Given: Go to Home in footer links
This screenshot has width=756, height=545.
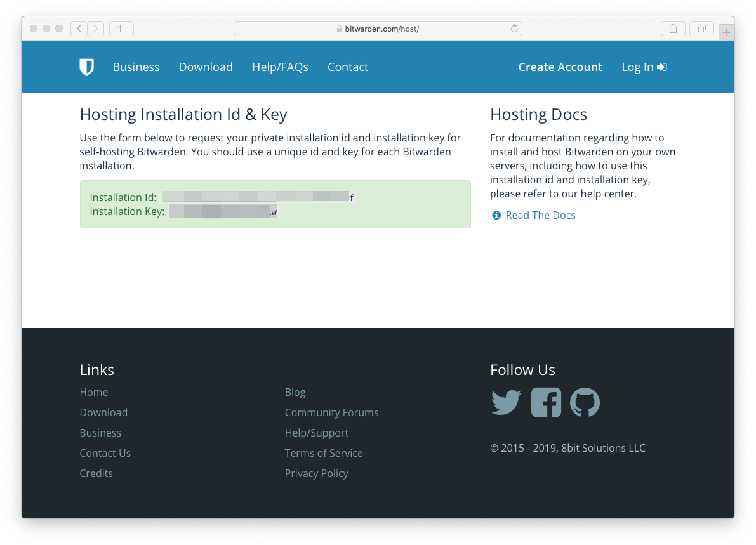Looking at the screenshot, I should [x=94, y=392].
